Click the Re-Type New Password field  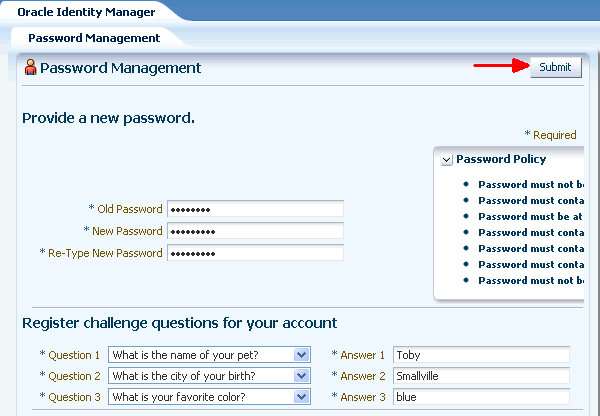255,253
